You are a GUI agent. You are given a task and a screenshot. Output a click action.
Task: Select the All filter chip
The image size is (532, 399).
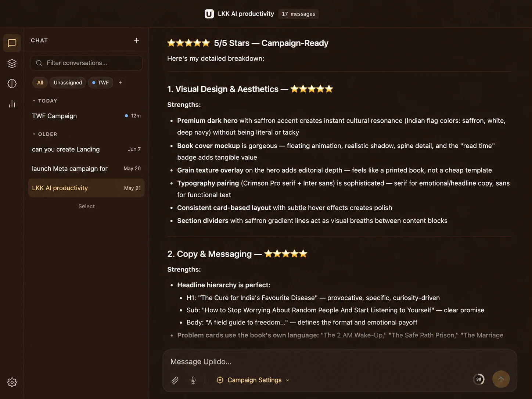coord(40,83)
